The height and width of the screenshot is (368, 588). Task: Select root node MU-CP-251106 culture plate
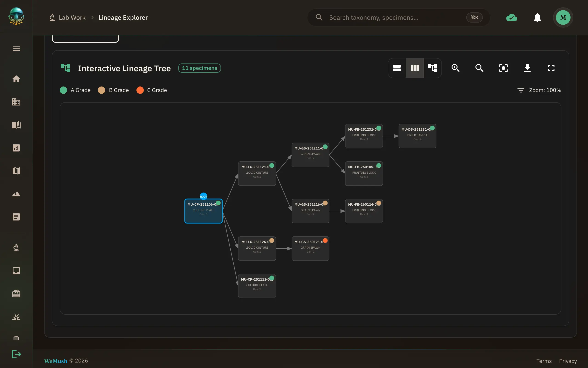[x=203, y=211]
